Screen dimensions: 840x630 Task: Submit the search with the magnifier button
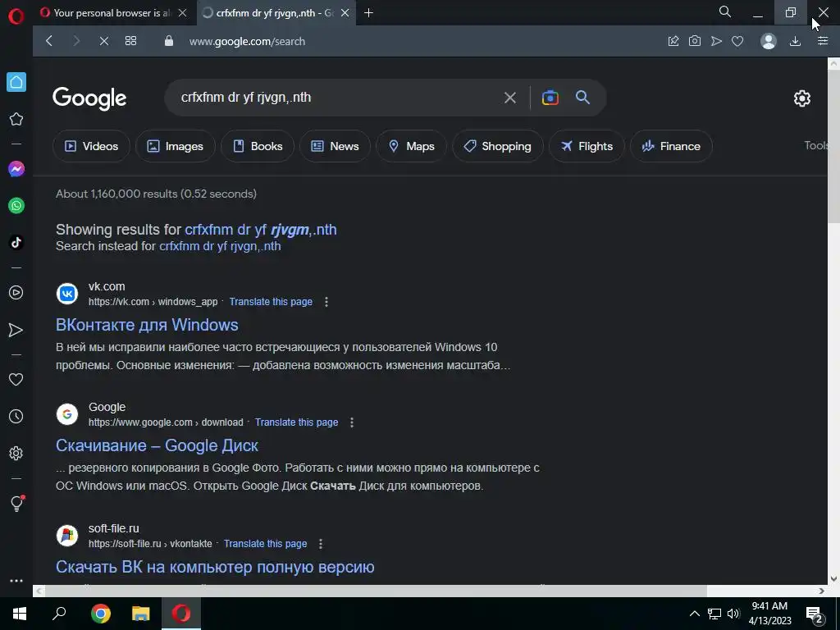pyautogui.click(x=583, y=98)
